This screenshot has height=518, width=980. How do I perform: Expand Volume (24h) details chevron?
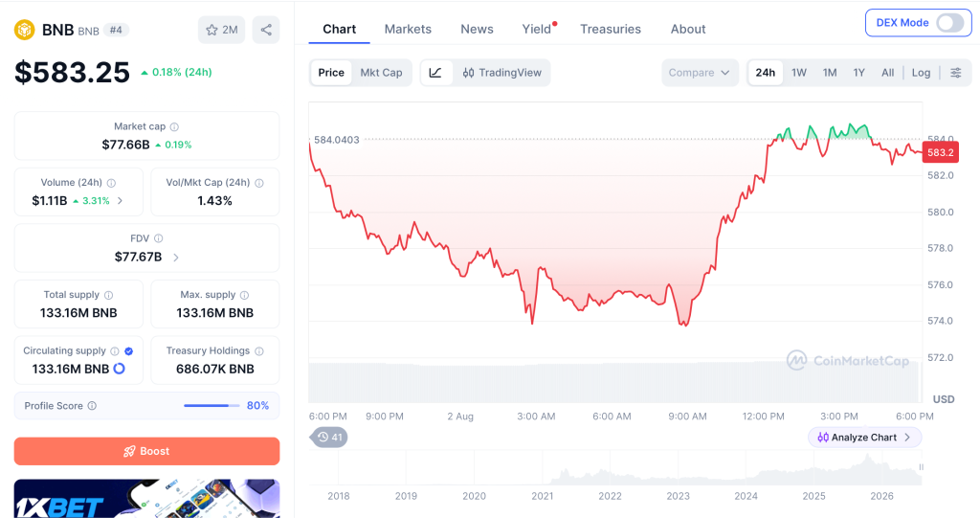(120, 201)
